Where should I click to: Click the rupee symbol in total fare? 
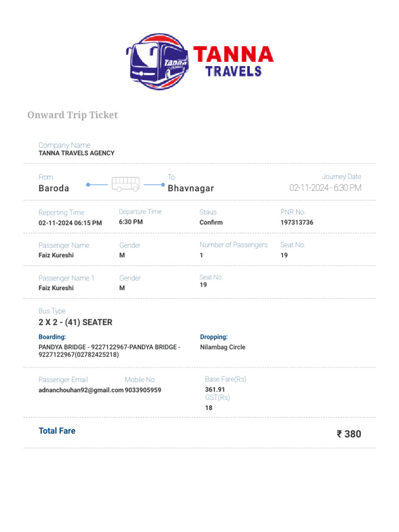(x=339, y=434)
